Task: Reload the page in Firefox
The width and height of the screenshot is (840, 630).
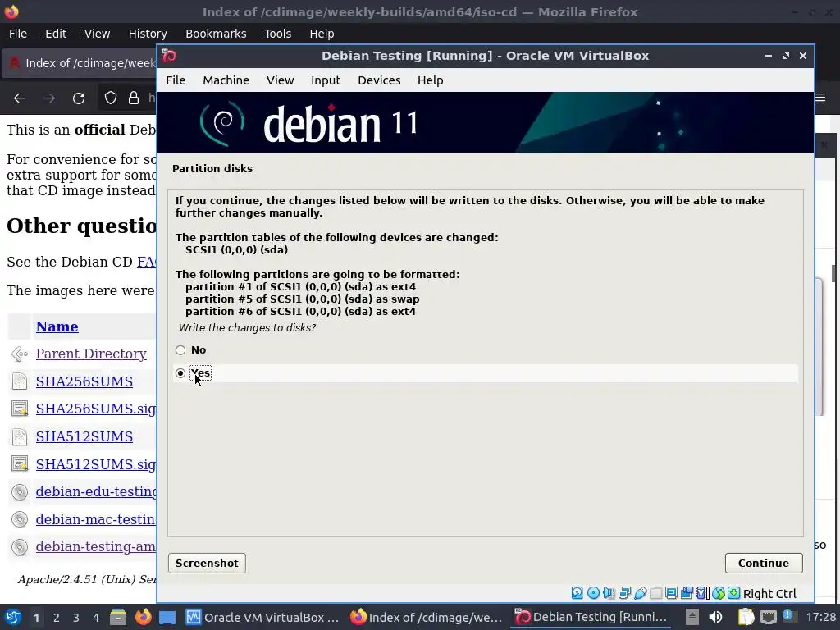Action: pyautogui.click(x=79, y=98)
